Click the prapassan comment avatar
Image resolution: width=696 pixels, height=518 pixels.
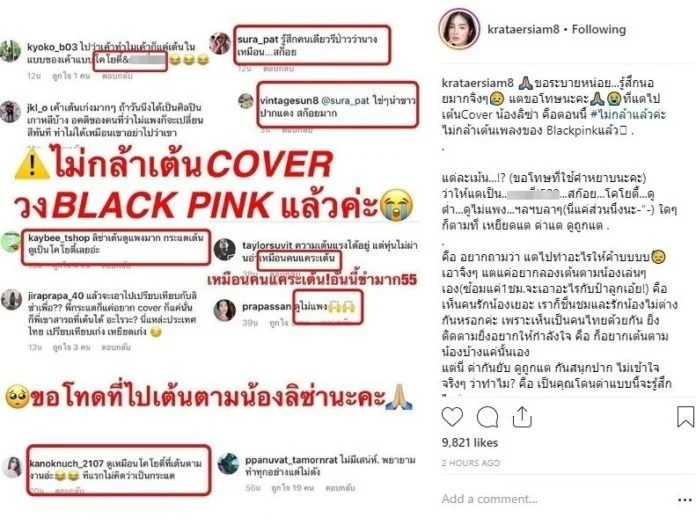[225, 310]
